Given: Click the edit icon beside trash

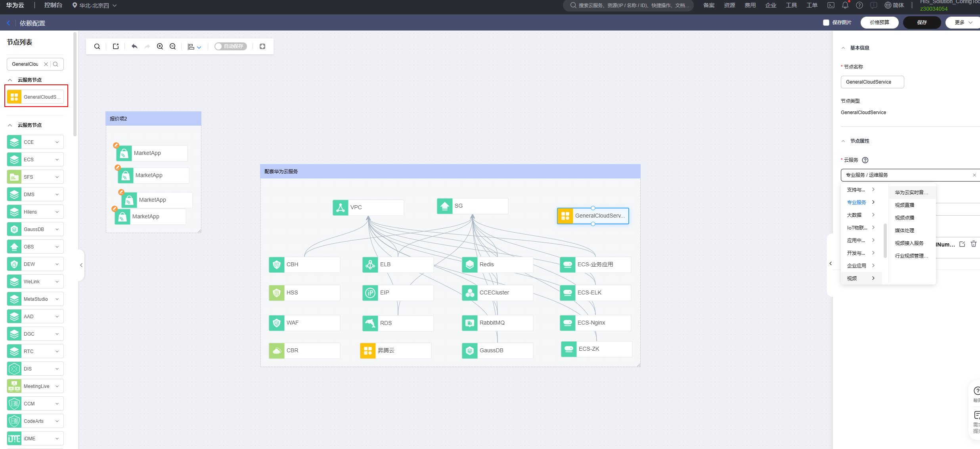Looking at the screenshot, I should (x=962, y=244).
